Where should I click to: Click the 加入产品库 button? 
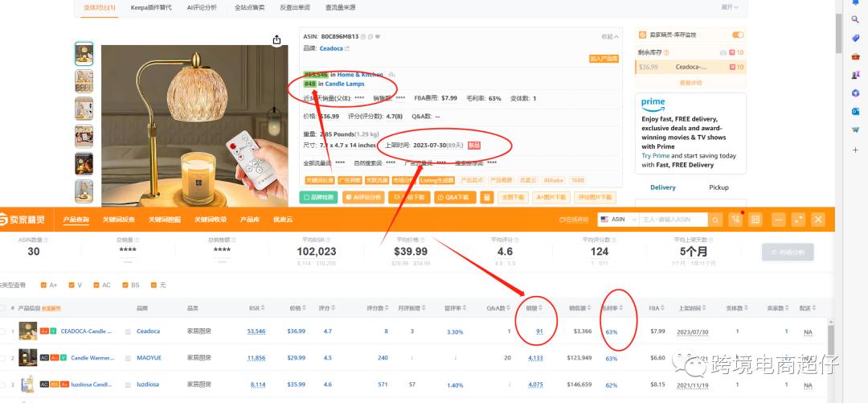[604, 59]
